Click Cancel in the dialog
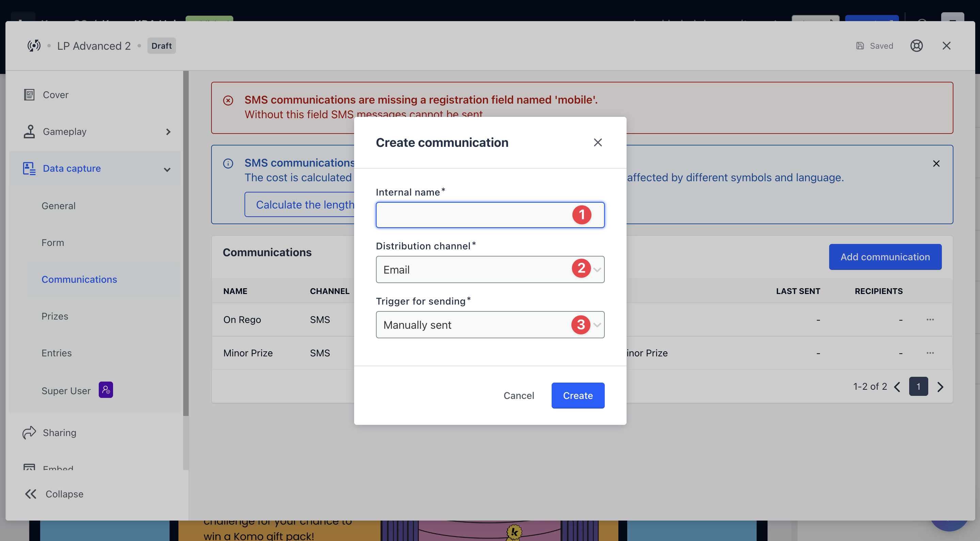Screen dimensions: 980x541 click(519, 396)
